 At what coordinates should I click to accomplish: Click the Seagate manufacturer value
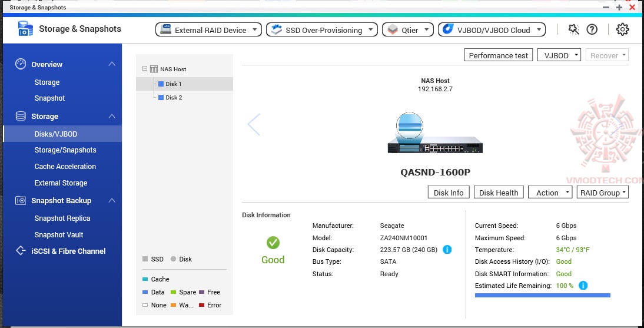click(392, 226)
